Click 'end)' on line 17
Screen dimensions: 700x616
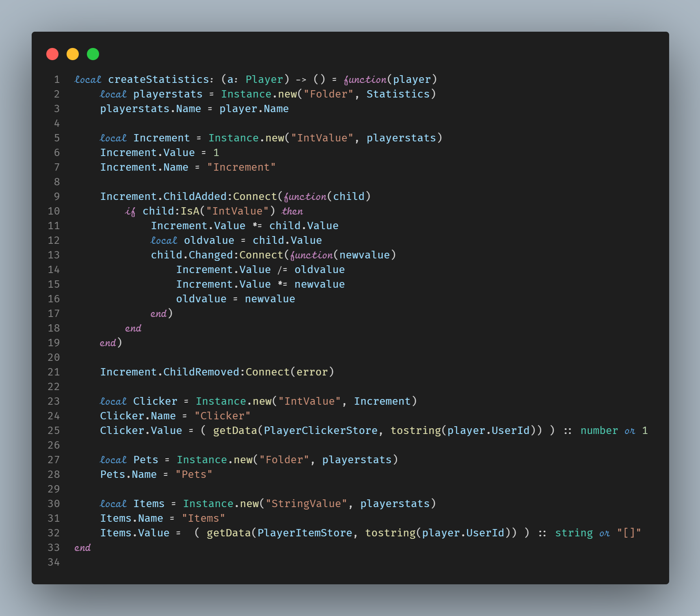click(x=162, y=313)
